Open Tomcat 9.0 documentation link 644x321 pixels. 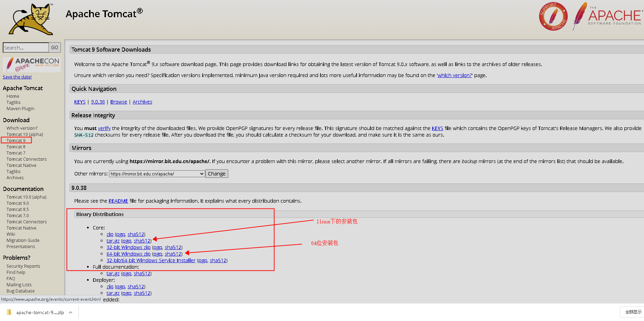pyautogui.click(x=18, y=203)
